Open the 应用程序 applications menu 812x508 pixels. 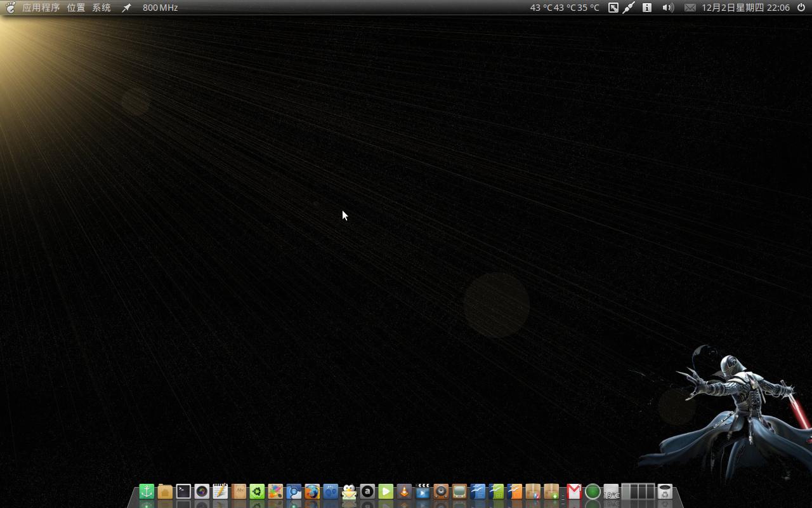pos(41,8)
